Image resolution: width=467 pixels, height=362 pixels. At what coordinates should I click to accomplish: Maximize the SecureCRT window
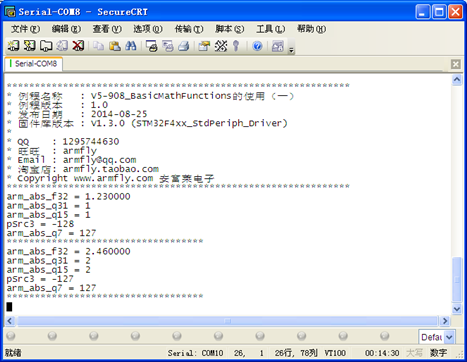[439, 12]
